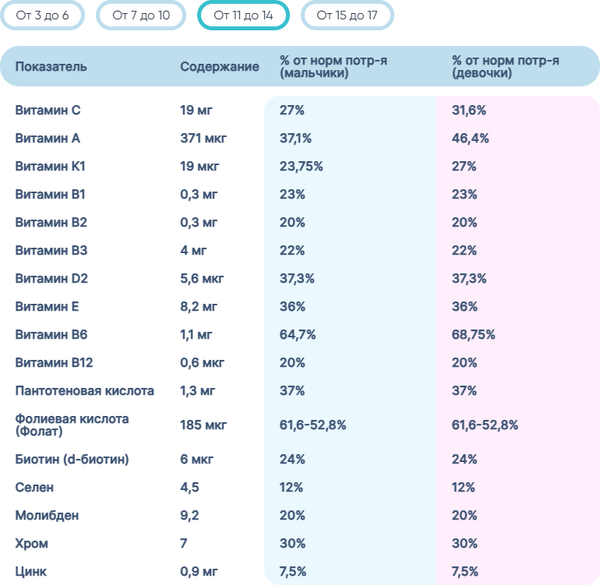Image resolution: width=600 pixels, height=585 pixels.
Task: Click the active "От 11 до 14" tab
Action: point(244,15)
